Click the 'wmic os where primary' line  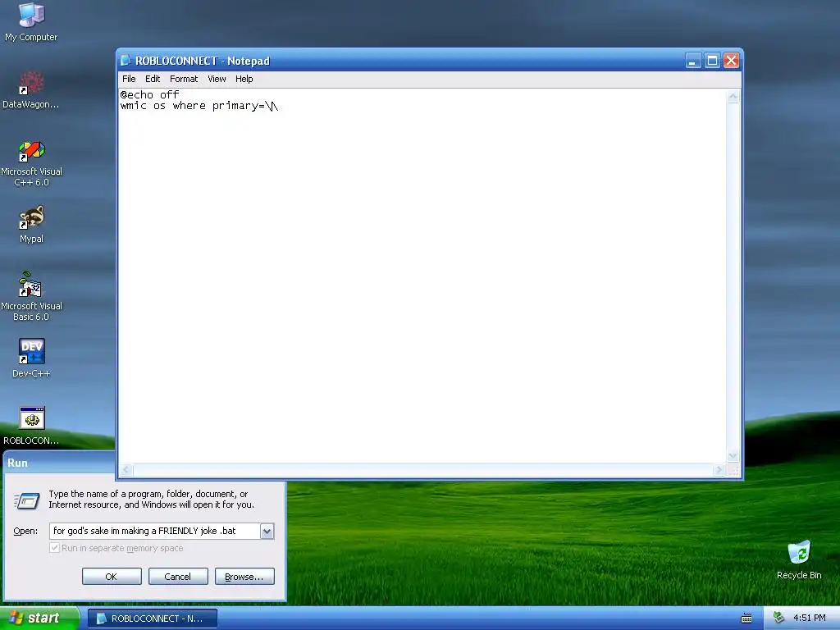click(199, 106)
